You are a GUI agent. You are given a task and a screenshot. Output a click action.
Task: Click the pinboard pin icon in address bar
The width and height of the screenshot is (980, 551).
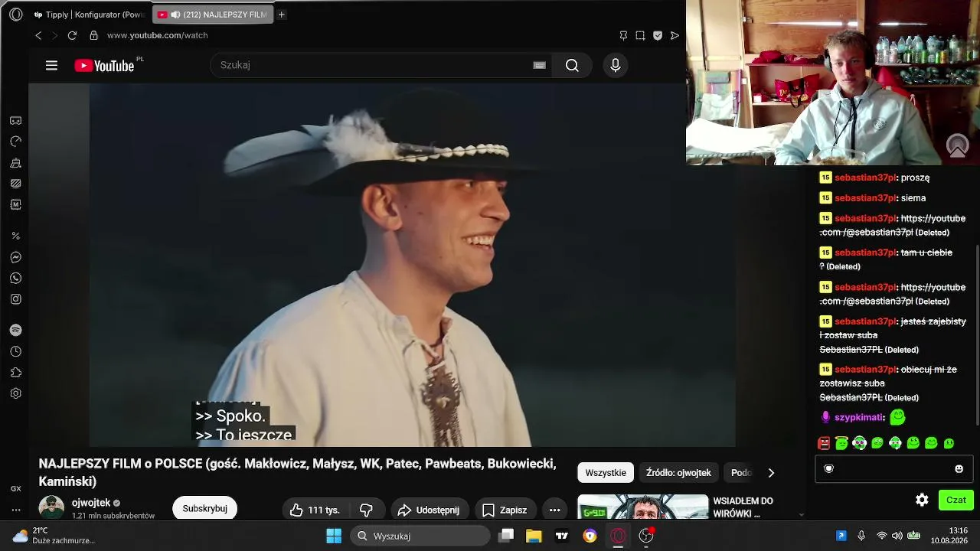click(x=623, y=35)
